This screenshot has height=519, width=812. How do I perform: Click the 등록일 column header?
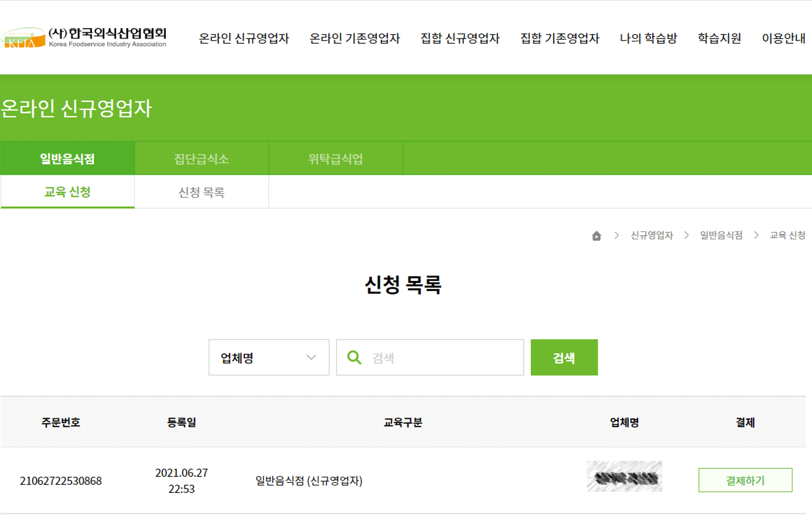pos(181,422)
